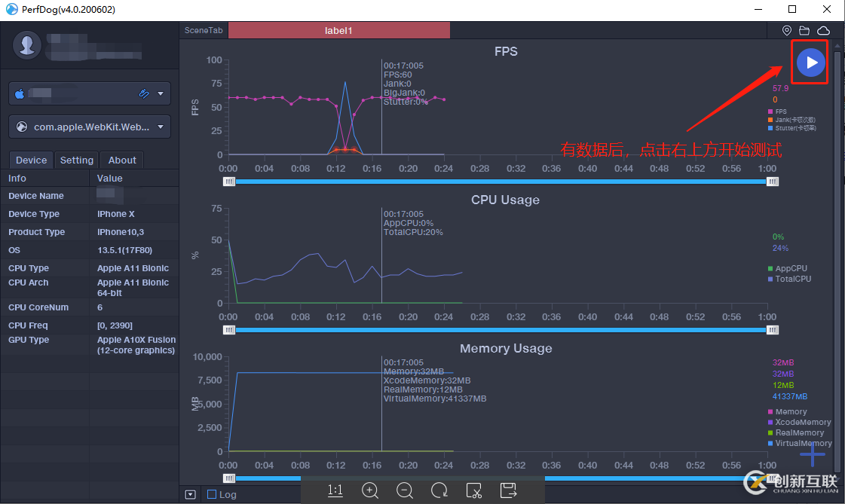This screenshot has height=504, width=845.
Task: Open the location marker icon
Action: tap(787, 30)
